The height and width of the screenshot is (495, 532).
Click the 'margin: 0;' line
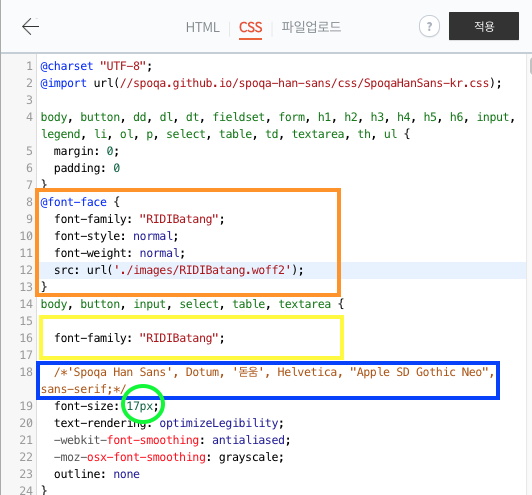click(x=86, y=151)
